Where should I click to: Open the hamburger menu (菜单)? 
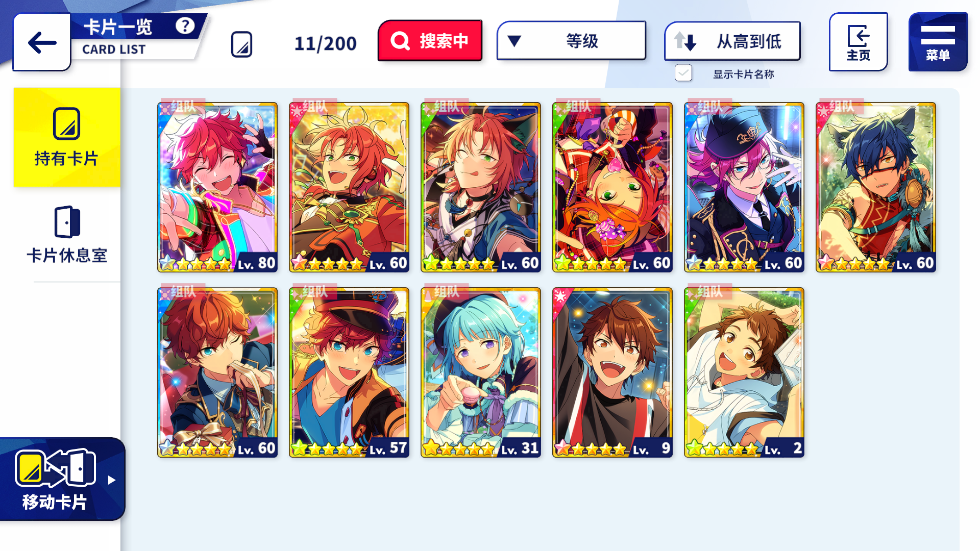(x=938, y=42)
